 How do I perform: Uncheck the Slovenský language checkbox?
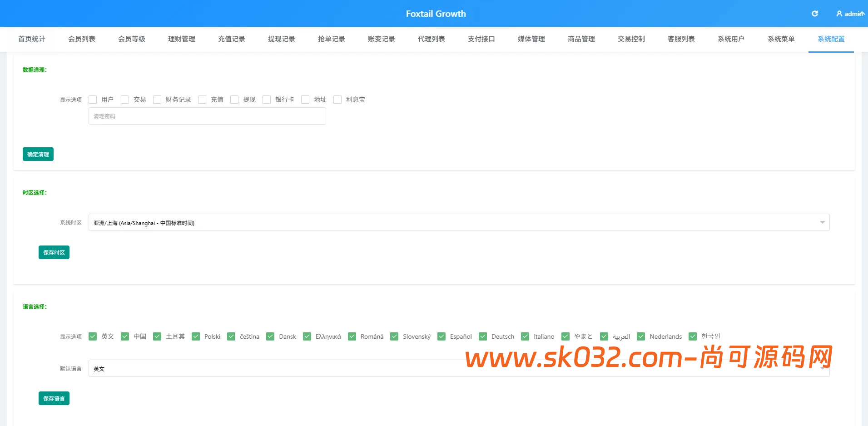pyautogui.click(x=394, y=336)
